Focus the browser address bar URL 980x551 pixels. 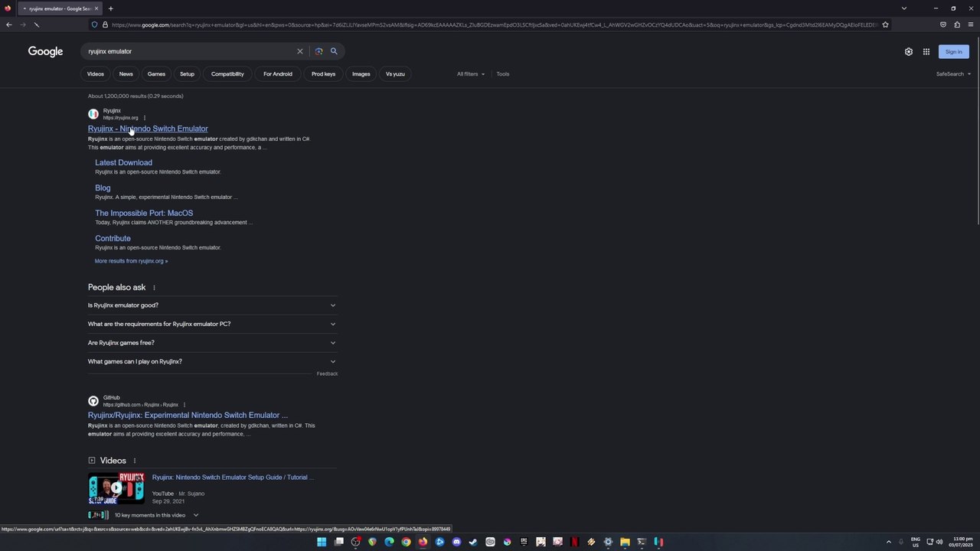(494, 24)
